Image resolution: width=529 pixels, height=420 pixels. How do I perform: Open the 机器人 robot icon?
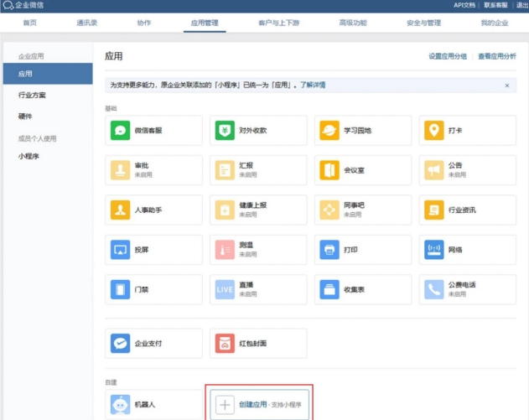pyautogui.click(x=121, y=405)
